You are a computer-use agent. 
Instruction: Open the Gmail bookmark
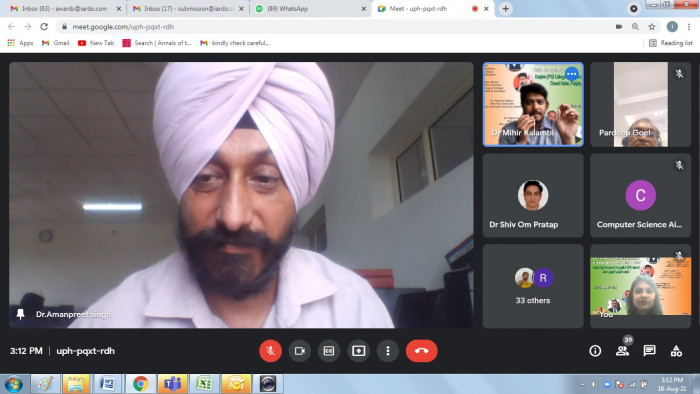pyautogui.click(x=56, y=43)
